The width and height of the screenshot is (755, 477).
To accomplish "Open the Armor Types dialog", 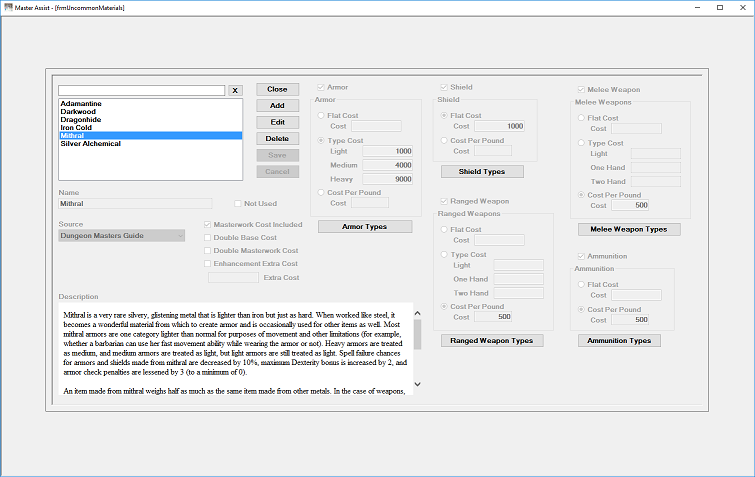I will [x=365, y=227].
